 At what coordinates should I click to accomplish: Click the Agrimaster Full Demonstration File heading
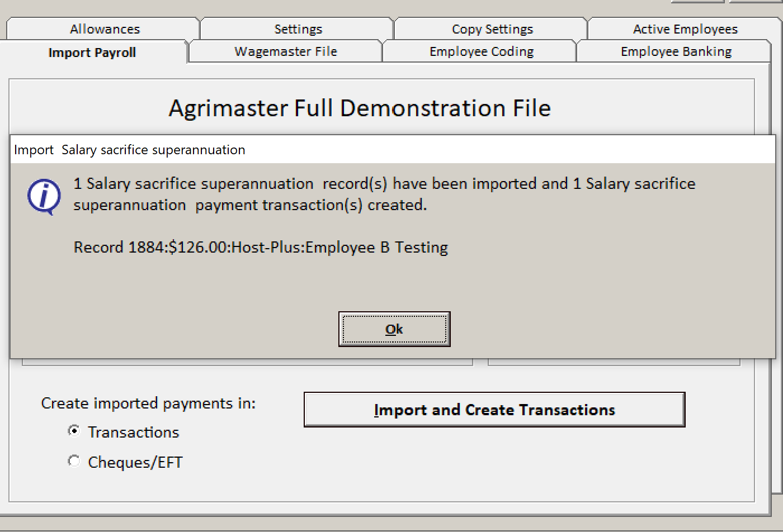pyautogui.click(x=360, y=108)
